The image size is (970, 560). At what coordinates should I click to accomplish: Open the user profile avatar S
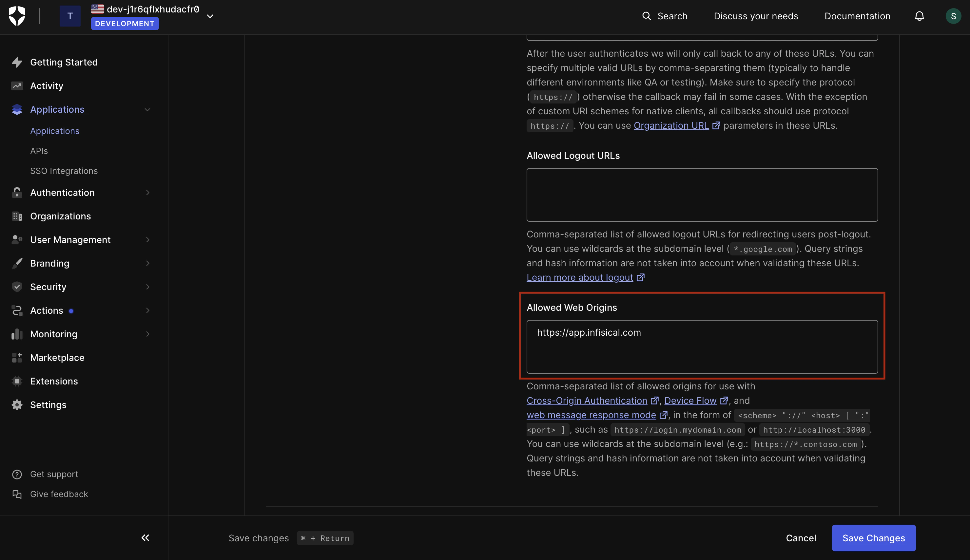[953, 16]
